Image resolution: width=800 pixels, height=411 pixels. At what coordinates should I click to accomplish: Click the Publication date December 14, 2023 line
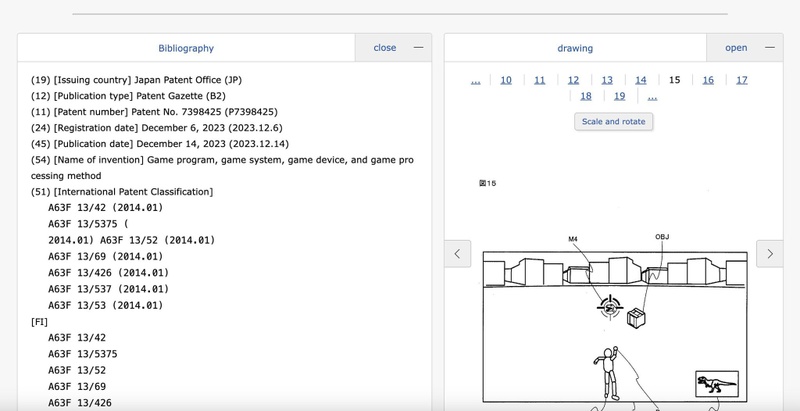point(160,144)
